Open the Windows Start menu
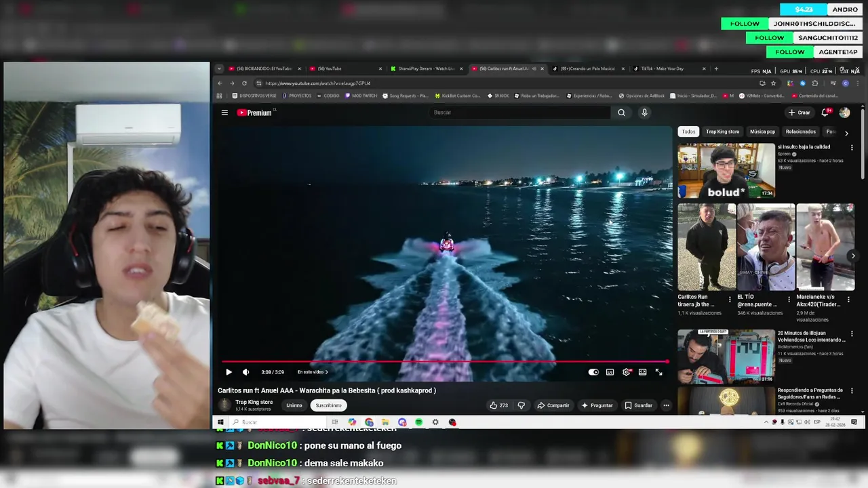The width and height of the screenshot is (868, 488). tap(220, 422)
